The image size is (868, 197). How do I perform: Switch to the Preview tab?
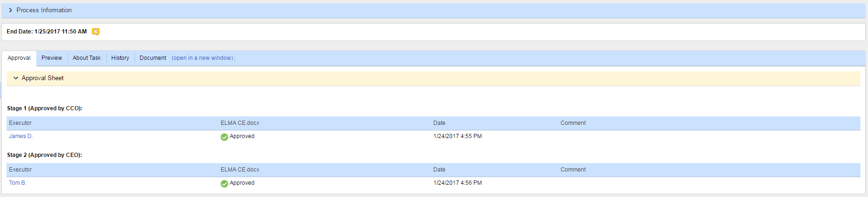coord(51,58)
